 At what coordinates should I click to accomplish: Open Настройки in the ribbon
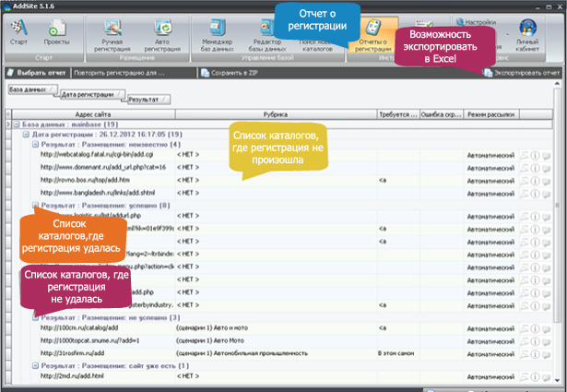(477, 22)
